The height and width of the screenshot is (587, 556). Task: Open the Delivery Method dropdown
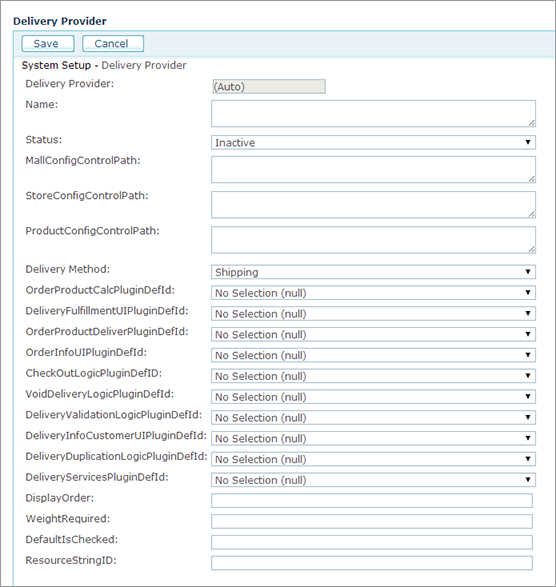[x=373, y=272]
